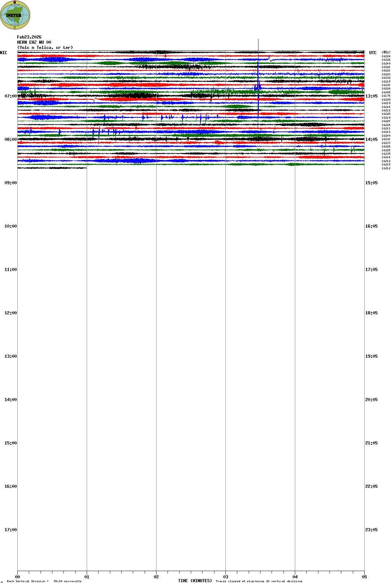This screenshot has width=392, height=586.
Task: Select the 07:00 local time label
Action: [10, 96]
